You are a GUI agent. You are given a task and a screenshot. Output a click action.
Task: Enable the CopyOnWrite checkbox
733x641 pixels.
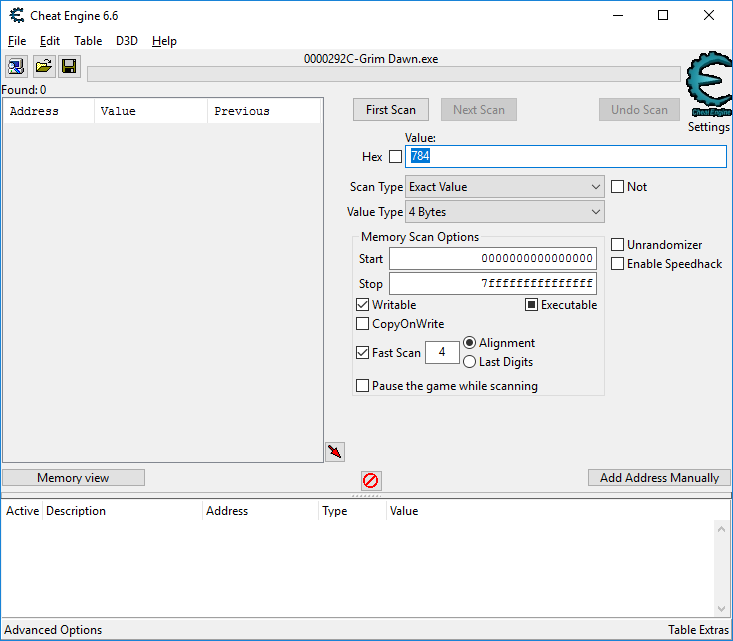point(362,324)
